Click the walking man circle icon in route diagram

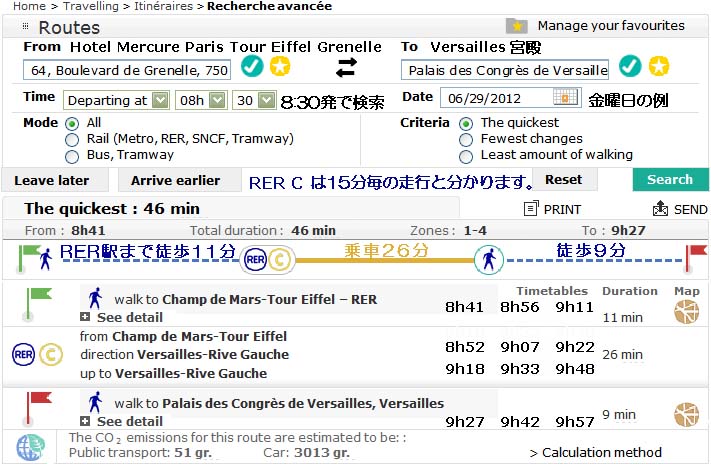[x=489, y=260]
